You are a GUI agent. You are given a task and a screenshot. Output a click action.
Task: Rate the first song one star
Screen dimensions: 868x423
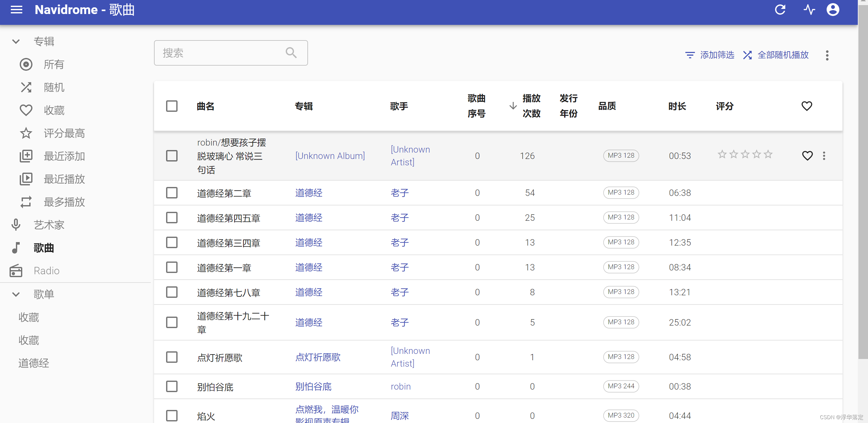(x=722, y=154)
